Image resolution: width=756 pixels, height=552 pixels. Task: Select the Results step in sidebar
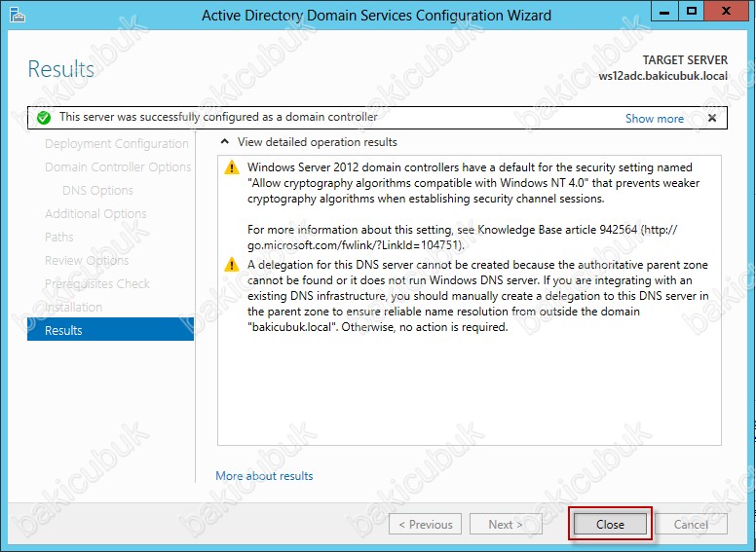tap(110, 330)
